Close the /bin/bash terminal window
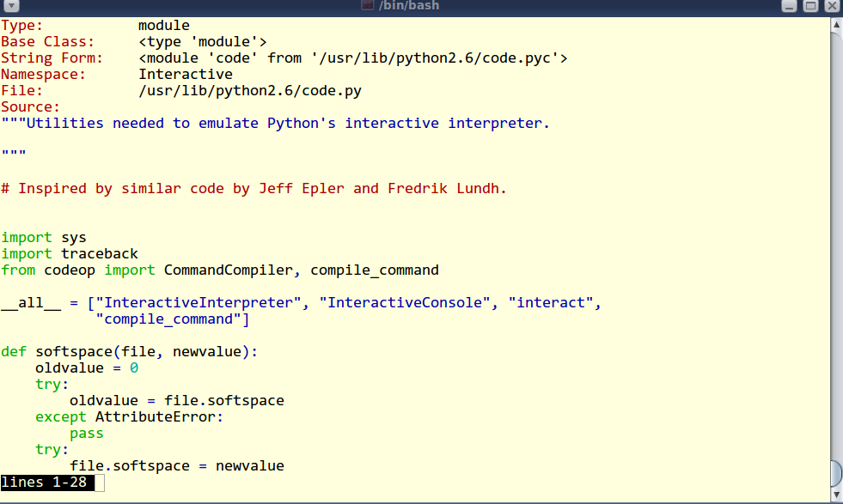 pos(832,6)
